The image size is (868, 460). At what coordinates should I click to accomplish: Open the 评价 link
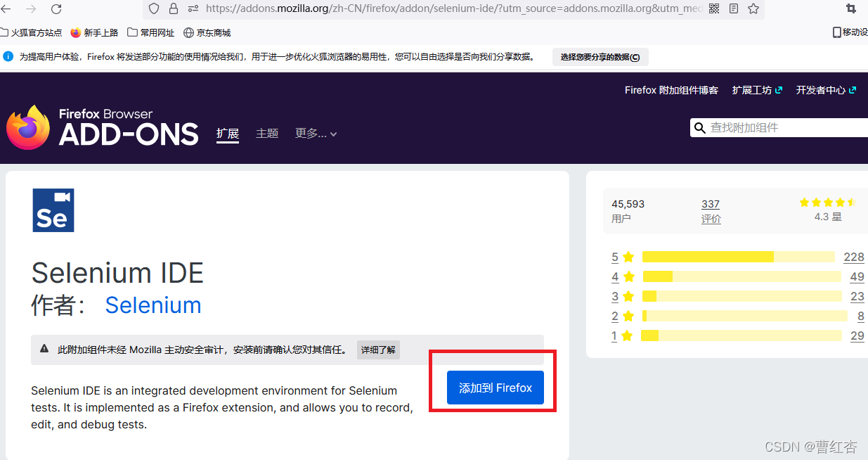point(711,219)
